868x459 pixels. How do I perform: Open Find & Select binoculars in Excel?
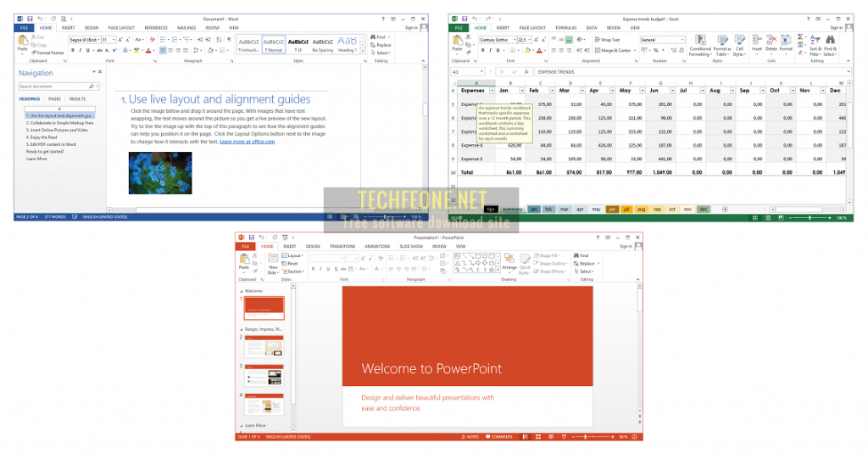click(x=830, y=46)
